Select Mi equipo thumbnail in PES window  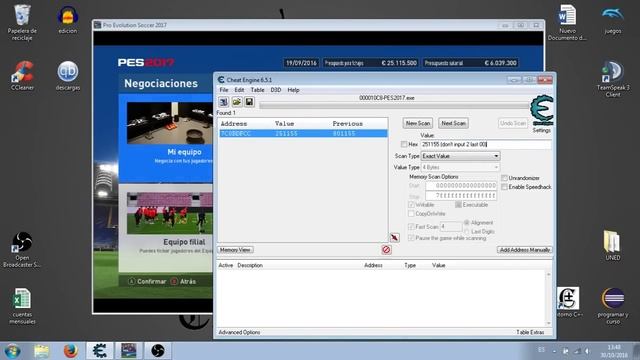[x=170, y=123]
